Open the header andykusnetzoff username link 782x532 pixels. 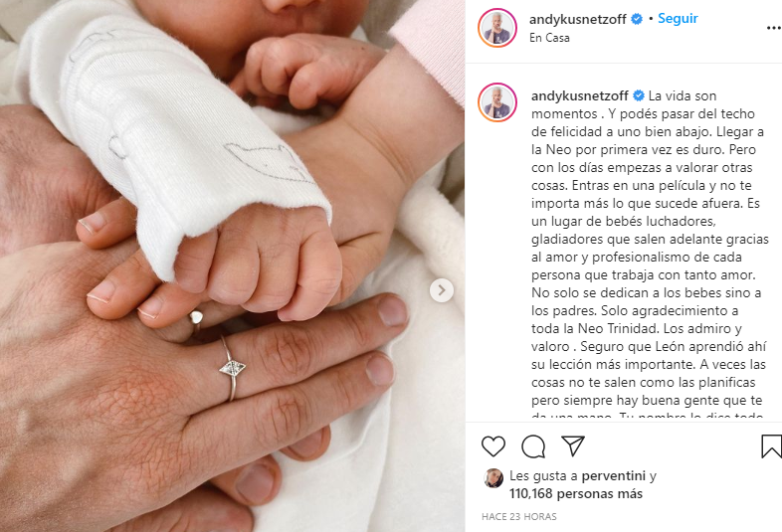click(x=577, y=20)
